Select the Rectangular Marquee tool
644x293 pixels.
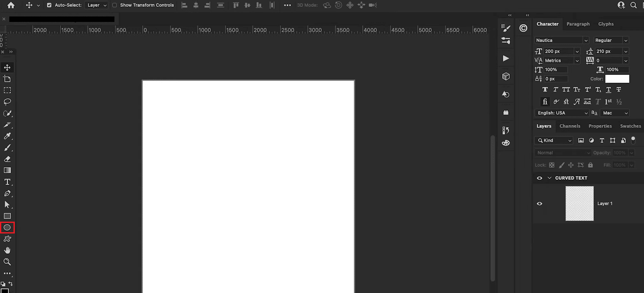[7, 90]
